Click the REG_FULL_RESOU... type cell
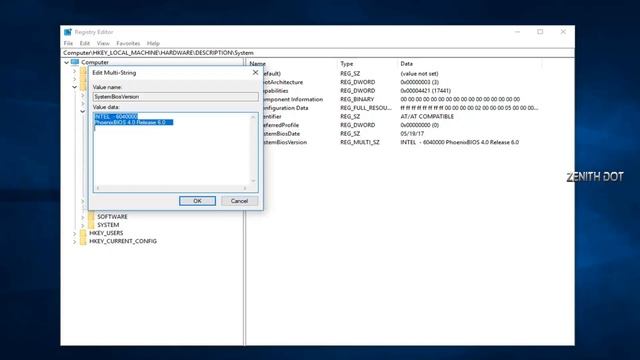Viewport: 640px width, 360px height. [366, 108]
